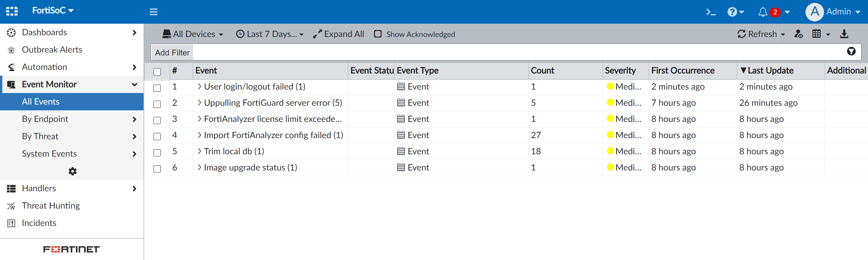Click the download/export icon in the toolbar
The height and width of the screenshot is (260, 868).
[x=844, y=34]
